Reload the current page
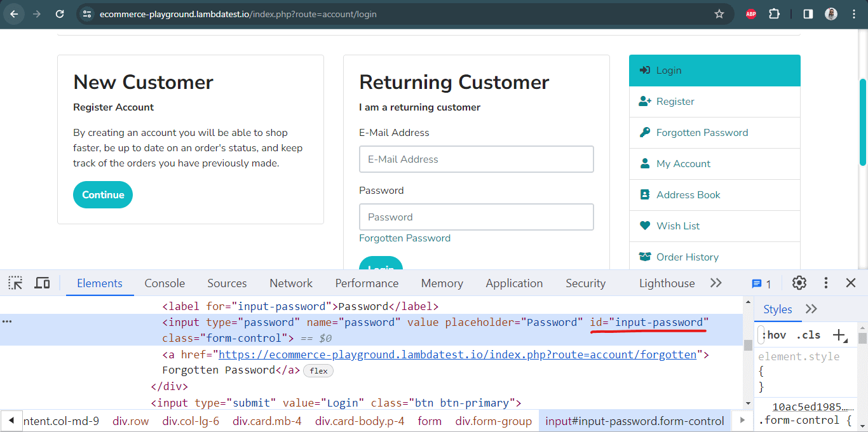This screenshot has height=432, width=868. pos(60,13)
